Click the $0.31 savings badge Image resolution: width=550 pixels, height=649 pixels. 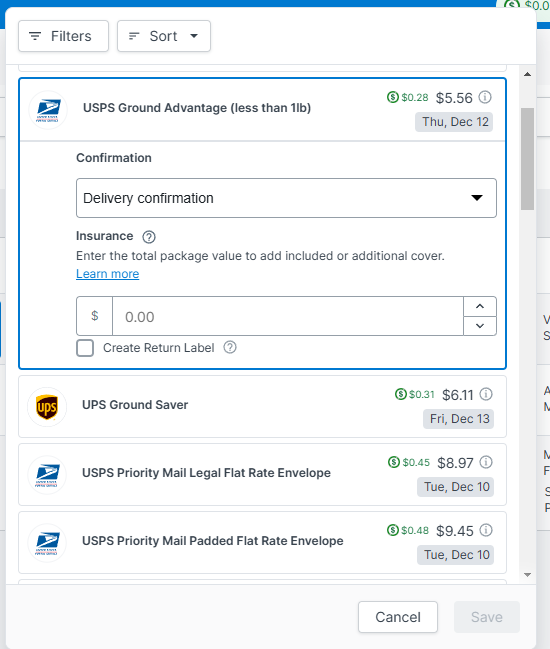(x=415, y=394)
